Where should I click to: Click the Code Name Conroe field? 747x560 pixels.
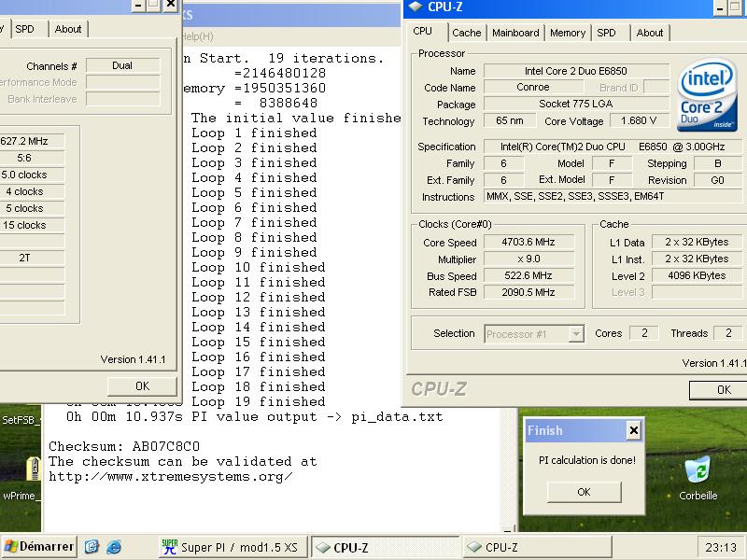533,87
